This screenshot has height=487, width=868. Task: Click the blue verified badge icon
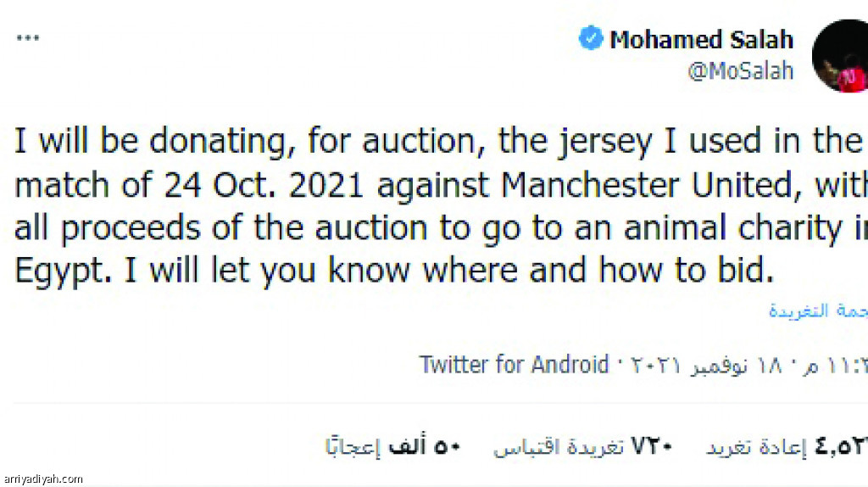(x=591, y=38)
